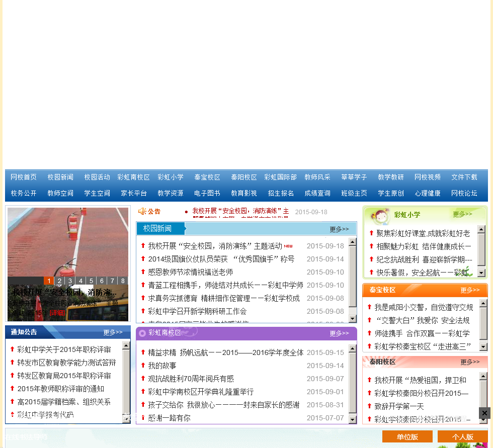The image size is (493, 448).
Task: Click the 单位版 orange button
Action: [x=407, y=437]
